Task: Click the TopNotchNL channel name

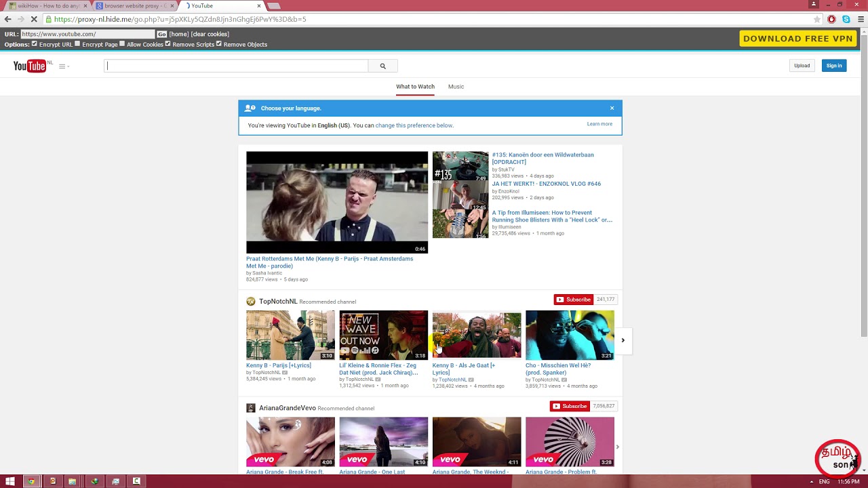Action: [278, 302]
